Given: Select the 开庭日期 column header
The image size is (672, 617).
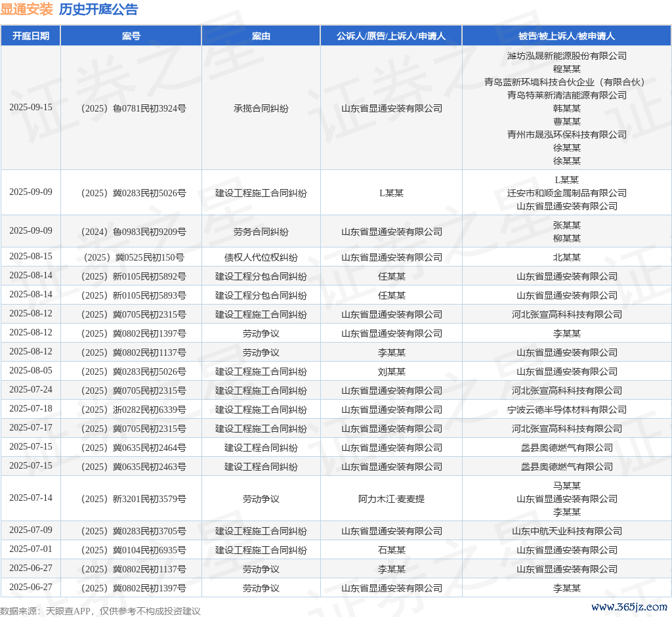Looking at the screenshot, I should point(30,36).
